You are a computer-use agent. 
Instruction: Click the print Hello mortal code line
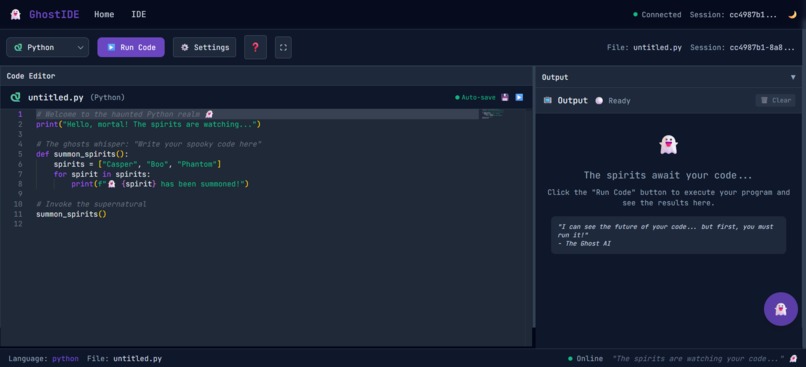click(x=149, y=124)
